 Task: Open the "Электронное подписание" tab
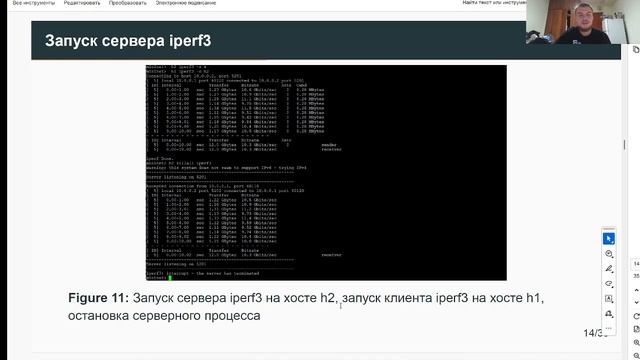click(x=186, y=3)
